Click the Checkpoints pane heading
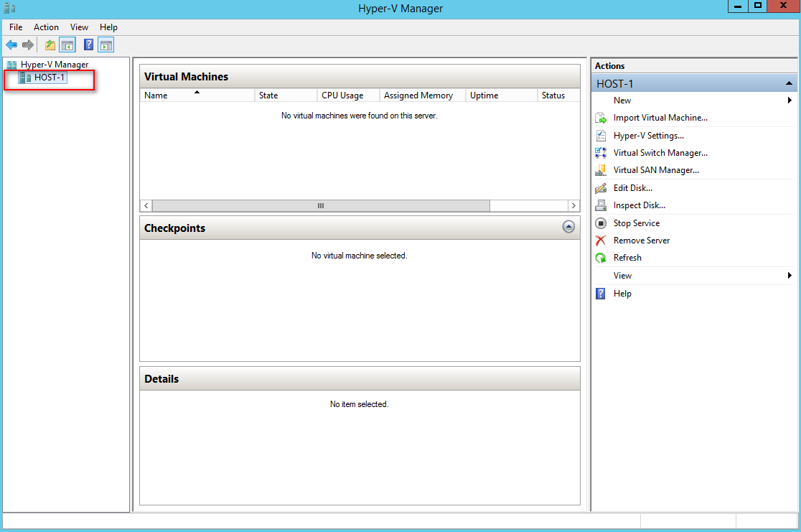Screen dimensions: 801x532 coord(174,228)
